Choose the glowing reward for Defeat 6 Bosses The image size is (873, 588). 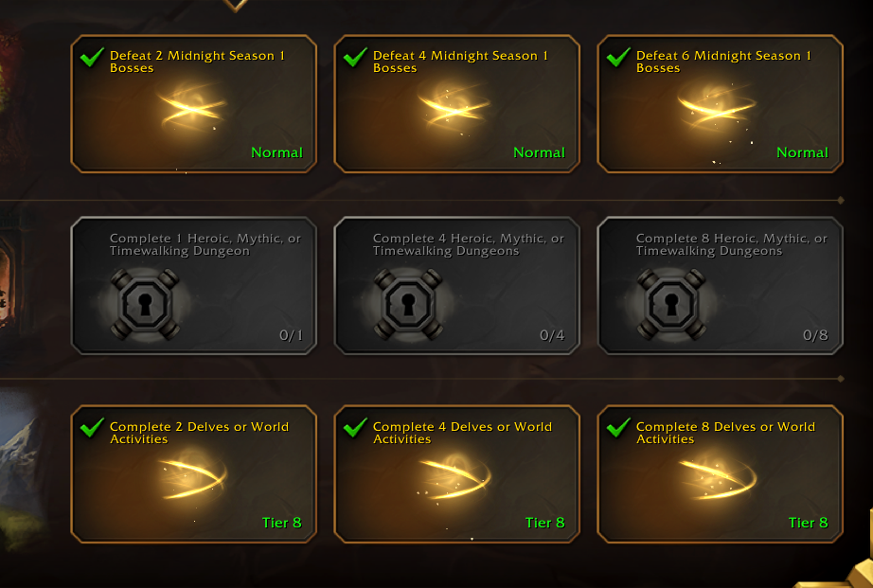coord(717,106)
